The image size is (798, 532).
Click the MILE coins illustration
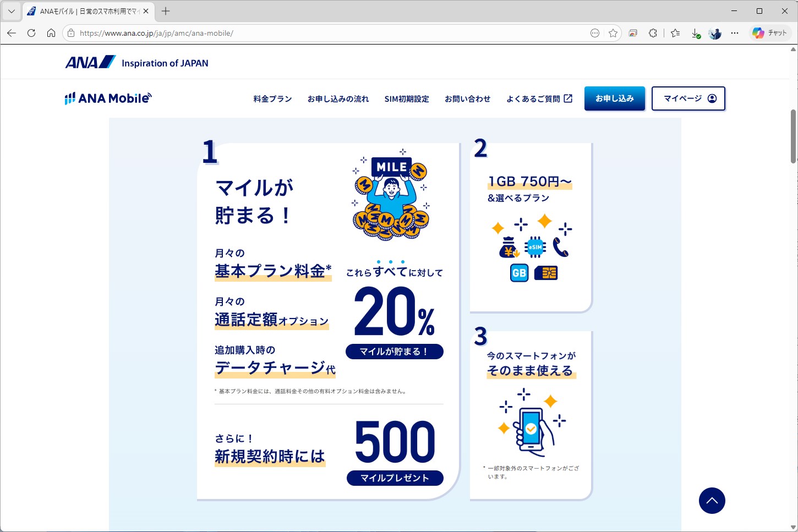click(x=391, y=195)
